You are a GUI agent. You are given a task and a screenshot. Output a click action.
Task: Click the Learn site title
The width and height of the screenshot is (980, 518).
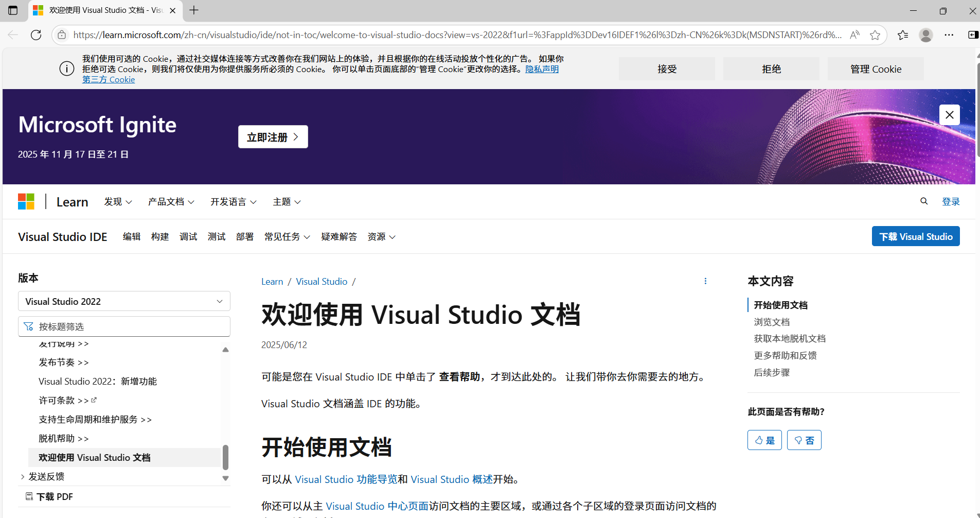point(73,202)
